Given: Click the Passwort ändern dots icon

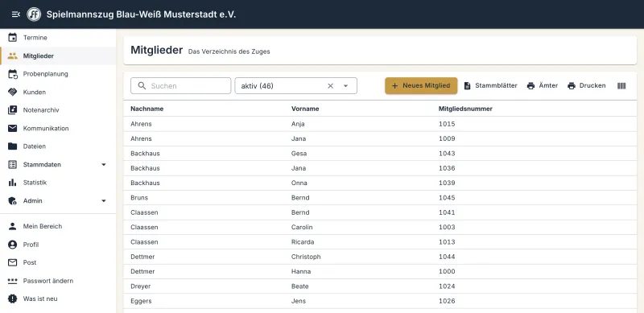Looking at the screenshot, I should coord(13,281).
